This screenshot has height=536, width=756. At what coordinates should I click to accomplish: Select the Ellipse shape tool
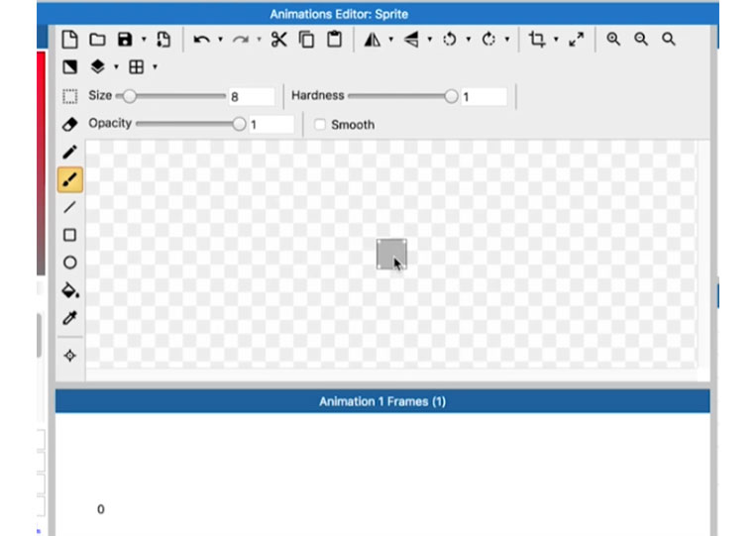pos(70,263)
